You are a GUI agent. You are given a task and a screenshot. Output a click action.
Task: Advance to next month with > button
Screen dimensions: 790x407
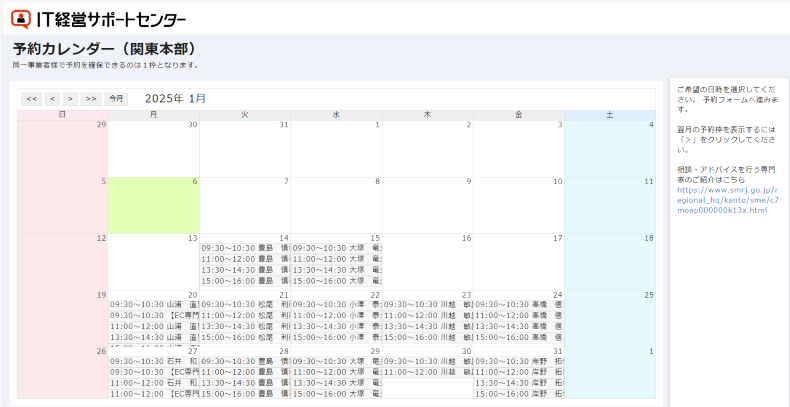coord(70,99)
